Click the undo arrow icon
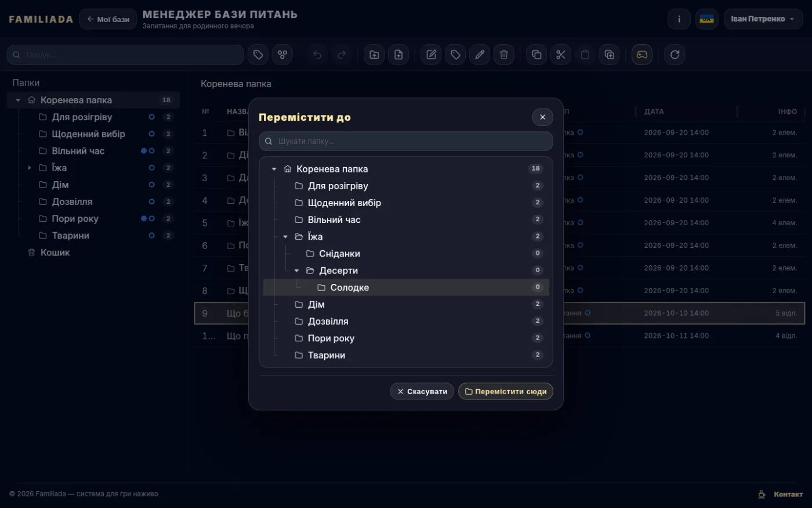 pyautogui.click(x=317, y=55)
